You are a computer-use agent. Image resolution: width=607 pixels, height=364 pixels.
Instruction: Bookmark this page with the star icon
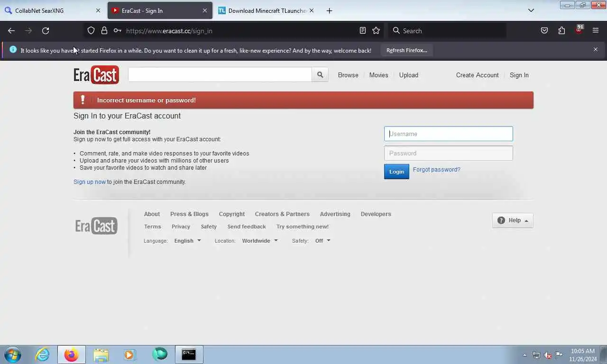tap(376, 30)
